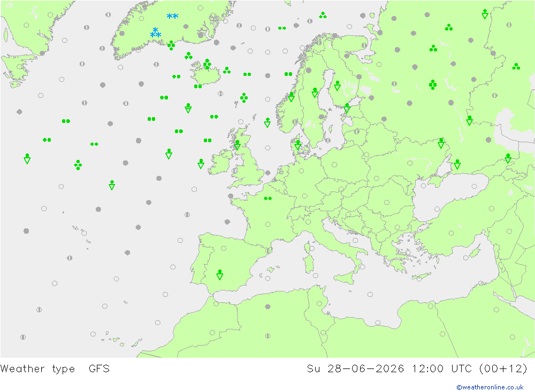Image resolution: width=535 pixels, height=392 pixels.
Task: Click the green shower symbol over central Spain
Action: (220, 275)
